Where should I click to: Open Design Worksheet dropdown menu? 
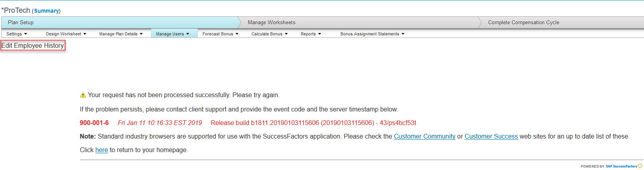pyautogui.click(x=66, y=34)
